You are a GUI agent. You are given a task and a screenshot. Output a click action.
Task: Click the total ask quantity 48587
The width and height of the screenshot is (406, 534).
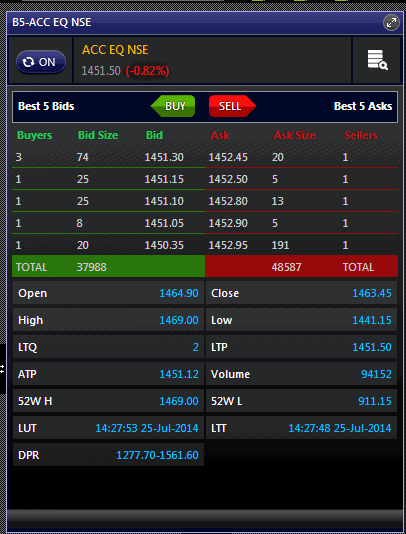coord(286,267)
